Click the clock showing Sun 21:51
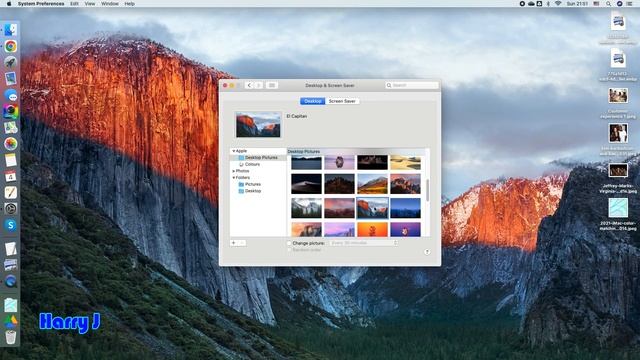The image size is (640, 360). click(x=577, y=4)
